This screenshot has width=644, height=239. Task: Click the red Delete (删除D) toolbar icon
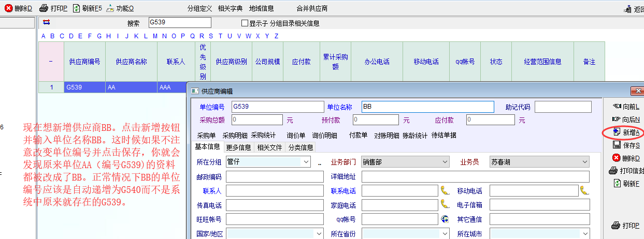(9, 8)
